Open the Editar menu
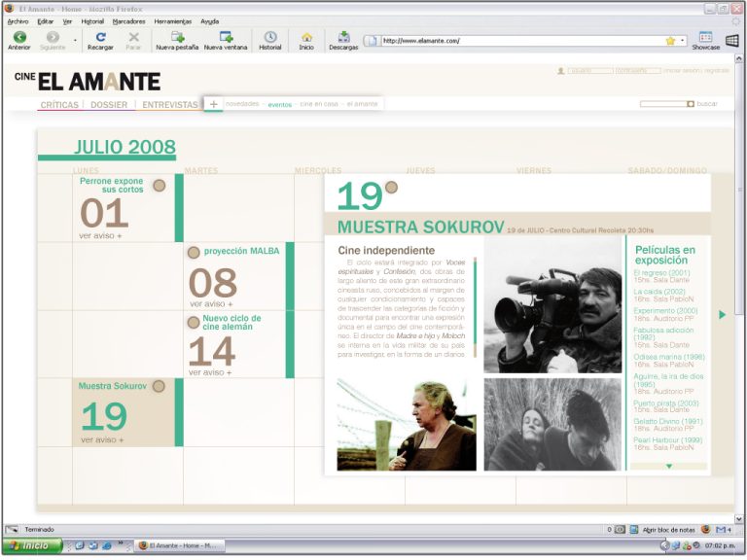Image resolution: width=747 pixels, height=560 pixels. 46,21
